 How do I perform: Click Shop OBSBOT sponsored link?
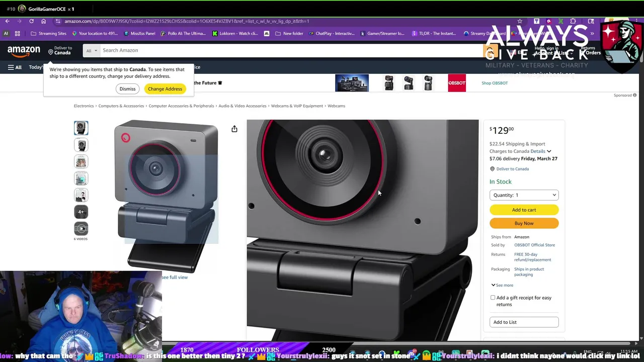(495, 83)
